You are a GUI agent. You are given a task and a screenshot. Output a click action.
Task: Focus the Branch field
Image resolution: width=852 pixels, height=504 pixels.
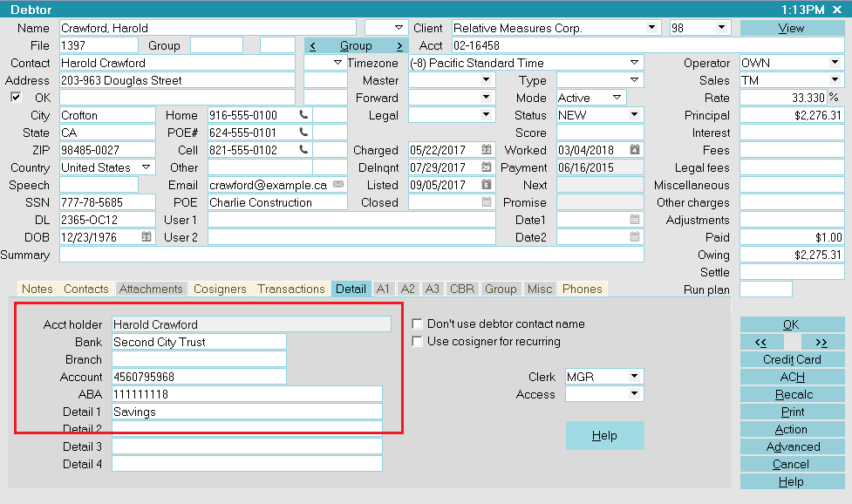pos(199,359)
